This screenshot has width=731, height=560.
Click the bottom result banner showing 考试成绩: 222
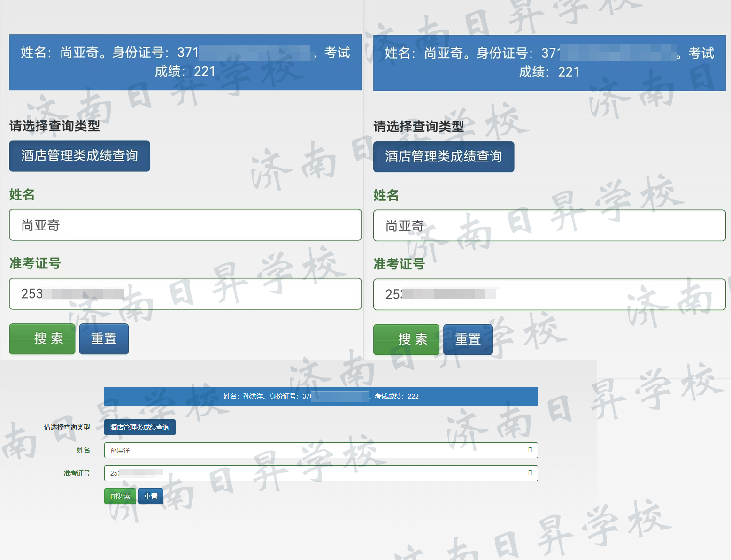click(321, 396)
